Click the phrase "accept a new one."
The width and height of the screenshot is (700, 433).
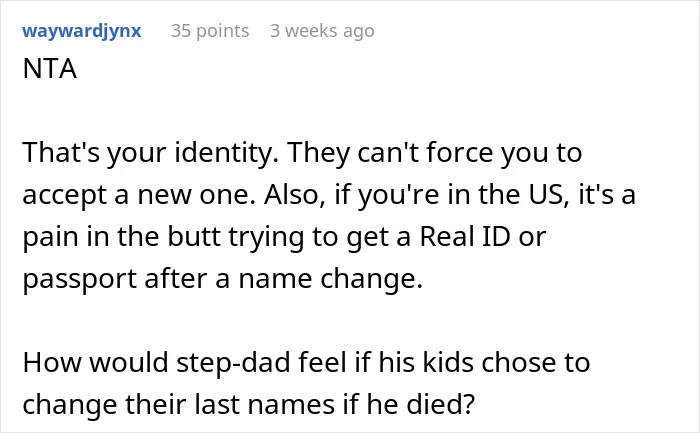tap(139, 195)
